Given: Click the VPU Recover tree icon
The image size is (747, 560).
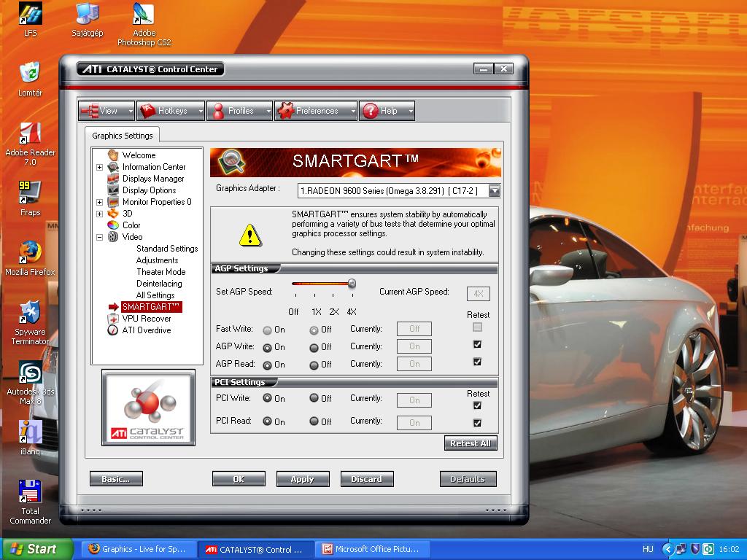Looking at the screenshot, I should (113, 319).
